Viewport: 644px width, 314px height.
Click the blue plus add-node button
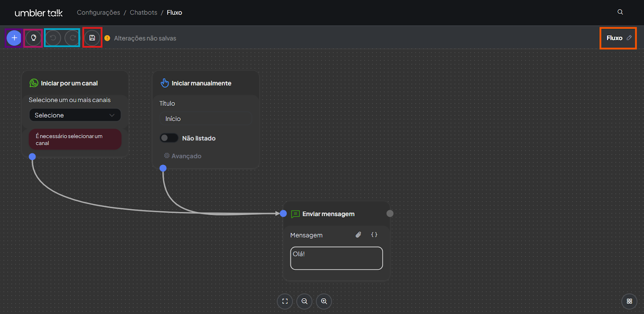(14, 38)
